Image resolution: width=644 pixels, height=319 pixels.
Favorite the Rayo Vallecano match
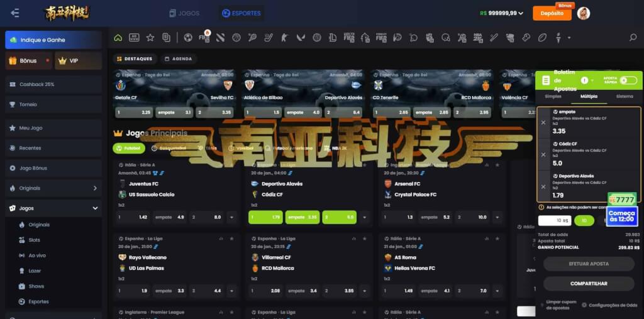pyautogui.click(x=232, y=239)
